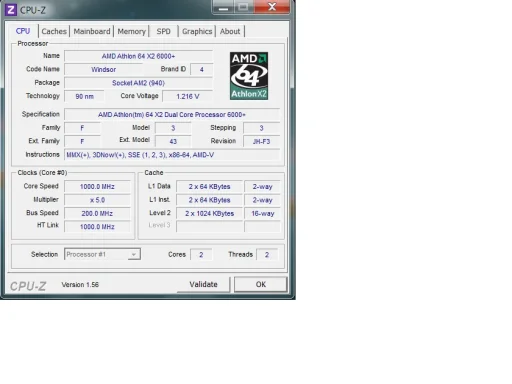This screenshot has width=512, height=384.
Task: Click the Model value 3
Action: coord(173,128)
